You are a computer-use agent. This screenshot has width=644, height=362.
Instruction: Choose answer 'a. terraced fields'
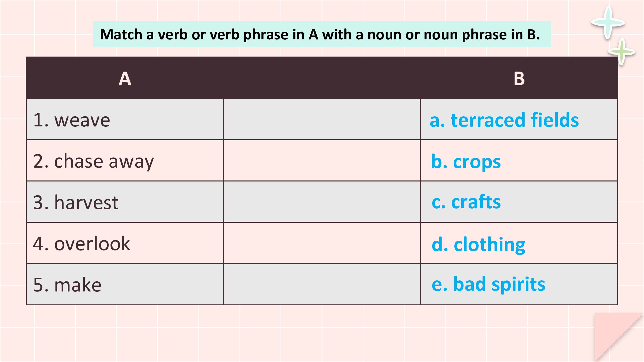(x=504, y=120)
